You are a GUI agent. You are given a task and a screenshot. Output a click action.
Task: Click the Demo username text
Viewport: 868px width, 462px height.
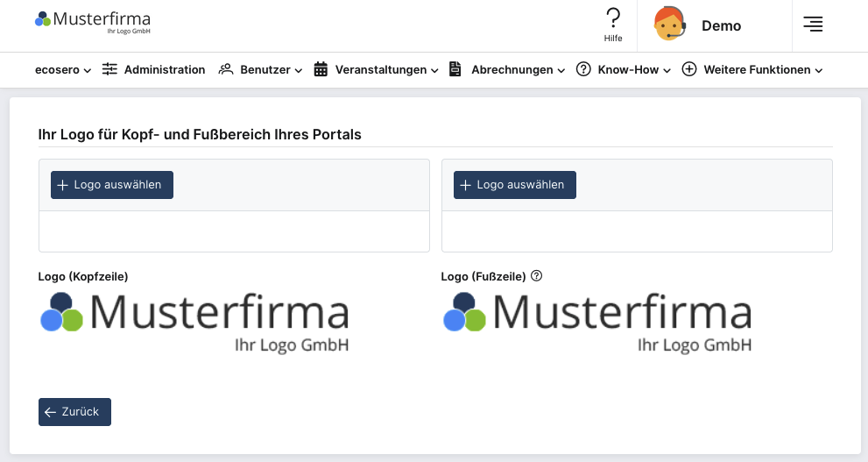pos(722,26)
